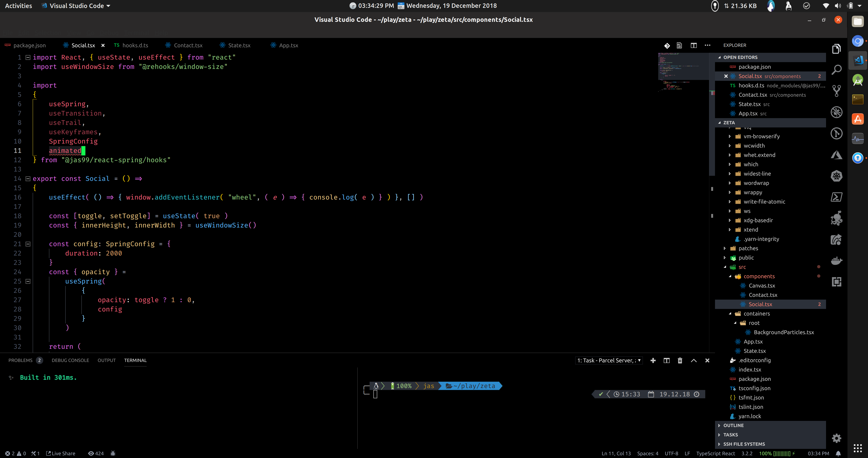Click the Git diamond icon in editor toolbar
The image size is (868, 458).
click(x=667, y=46)
